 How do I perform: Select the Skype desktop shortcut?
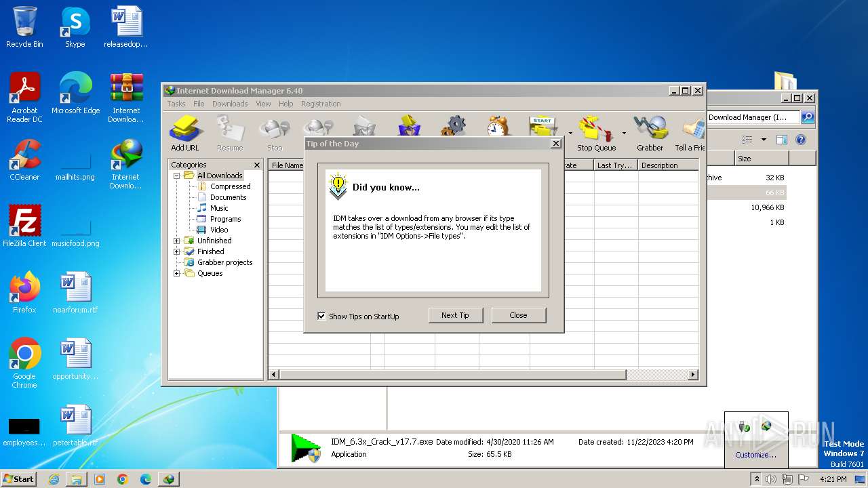coord(75,28)
